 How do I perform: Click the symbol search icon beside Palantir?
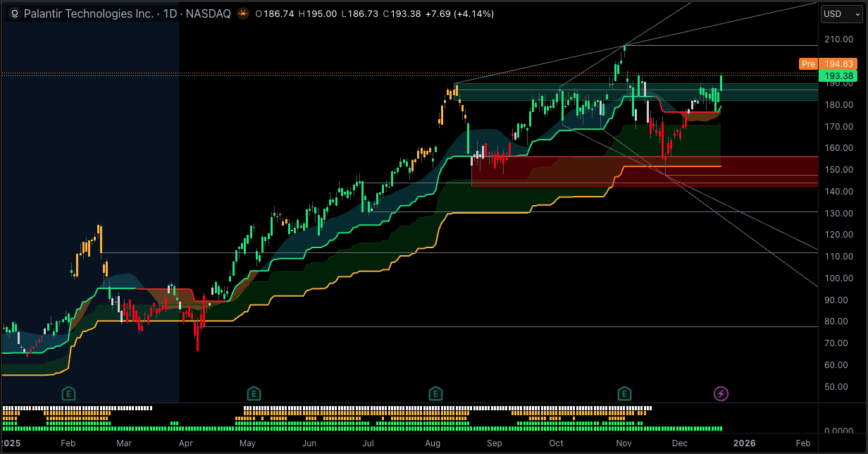[14, 14]
